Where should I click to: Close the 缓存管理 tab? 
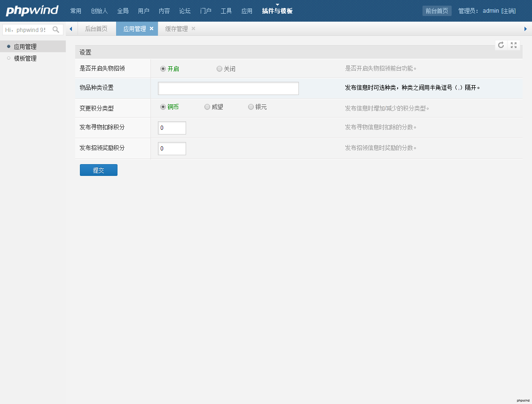click(193, 29)
